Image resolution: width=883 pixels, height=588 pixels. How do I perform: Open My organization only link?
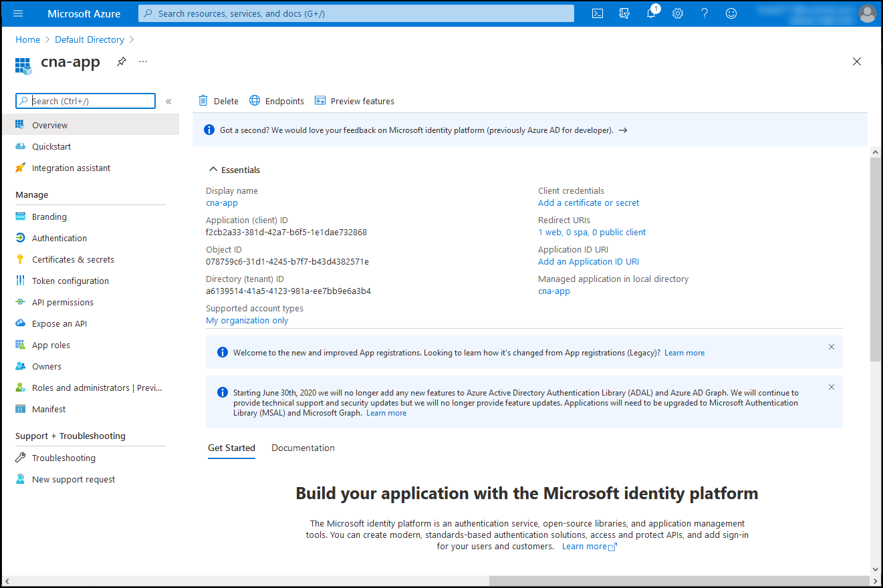coord(247,321)
